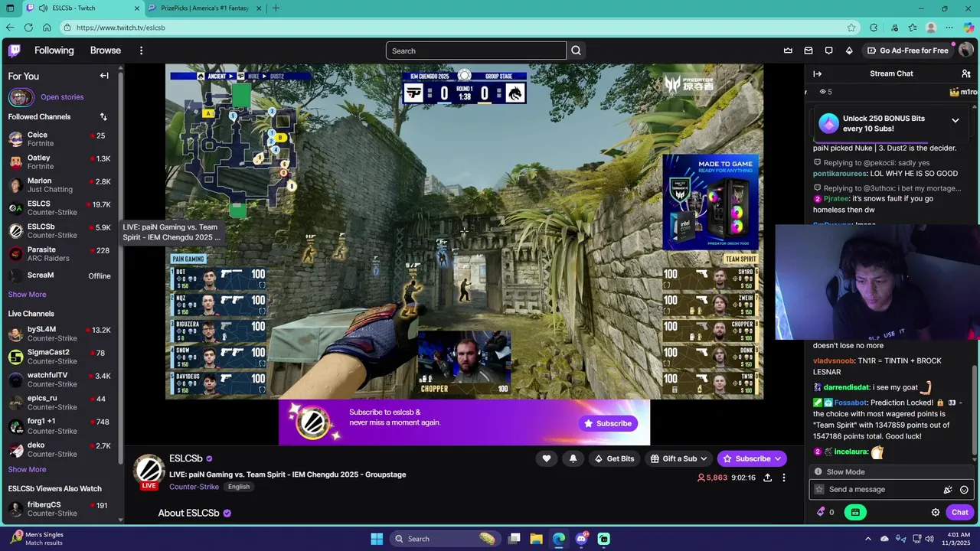This screenshot has width=980, height=551.
Task: Open the Counter-Strike category link
Action: [x=194, y=487]
